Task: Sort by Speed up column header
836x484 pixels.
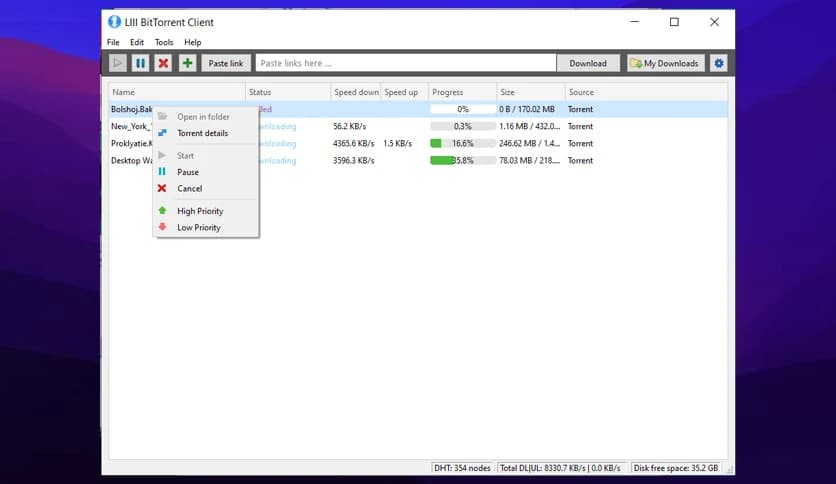Action: (405, 92)
